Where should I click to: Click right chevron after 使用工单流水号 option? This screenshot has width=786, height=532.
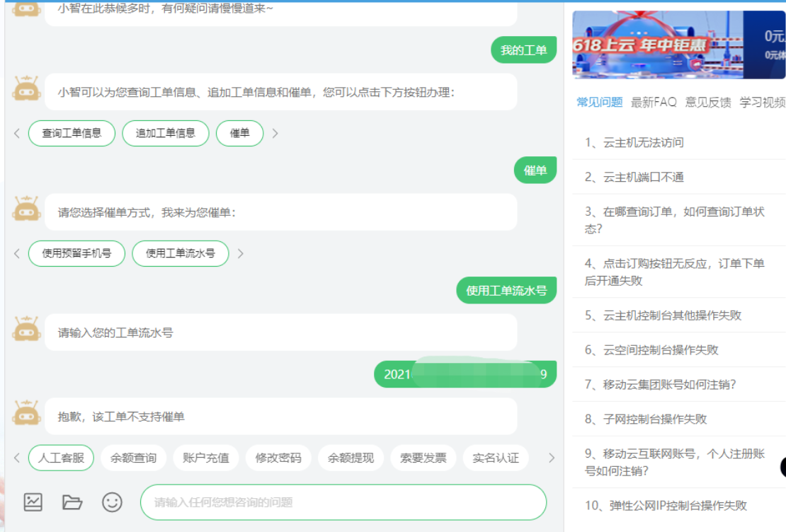coord(241,253)
